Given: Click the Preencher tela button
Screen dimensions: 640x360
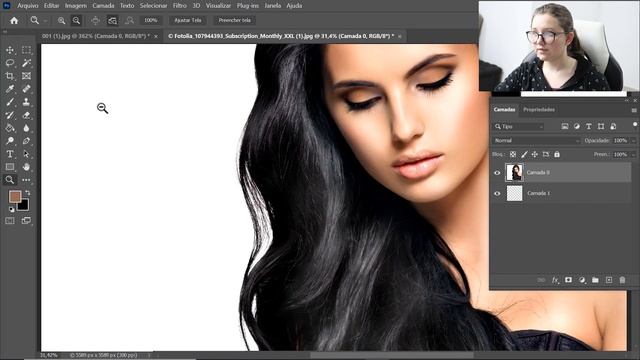Looking at the screenshot, I should (235, 20).
